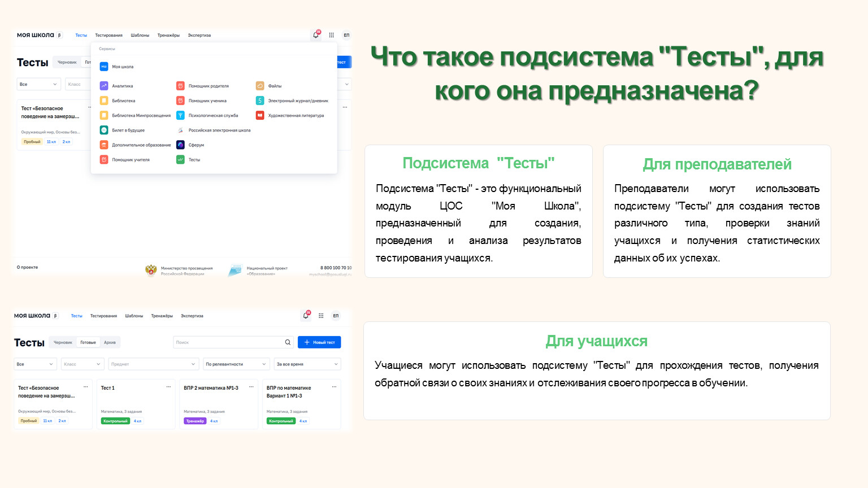Viewport: 868px width, 488px height.
Task: Click ЕП profile avatar in tests-list screenshot
Action: point(336,316)
